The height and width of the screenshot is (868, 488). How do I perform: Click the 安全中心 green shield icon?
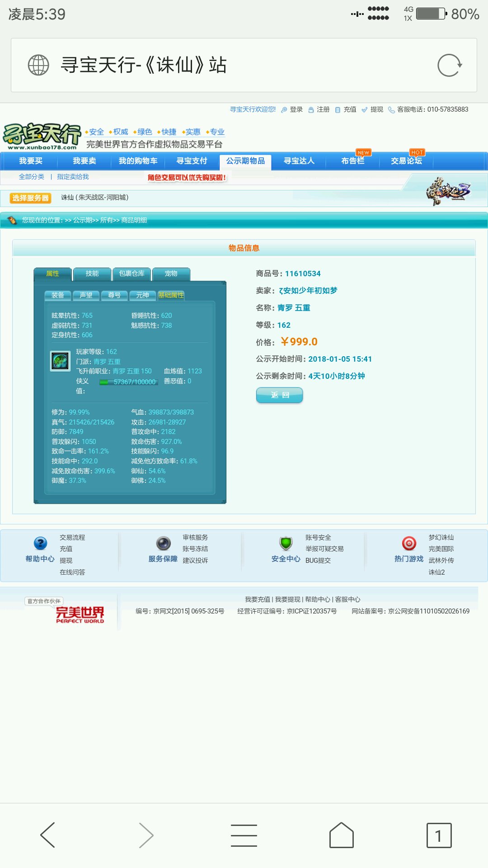(286, 543)
